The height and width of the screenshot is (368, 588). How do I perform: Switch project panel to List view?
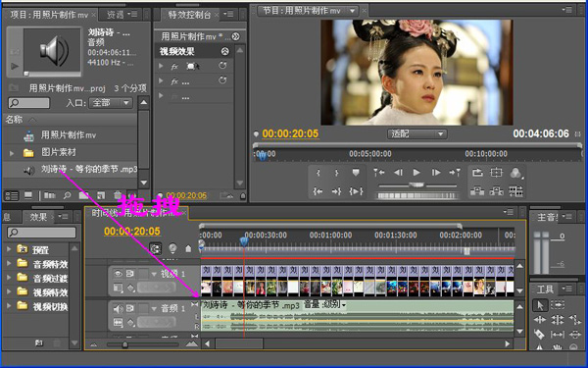coord(11,195)
